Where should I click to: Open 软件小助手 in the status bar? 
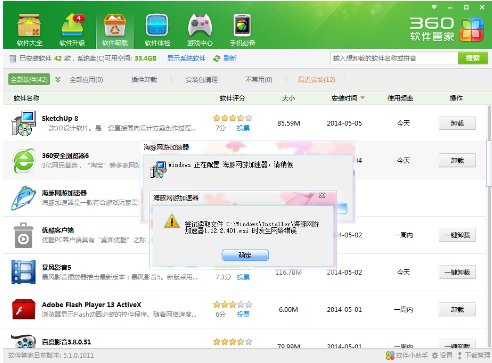click(x=407, y=355)
